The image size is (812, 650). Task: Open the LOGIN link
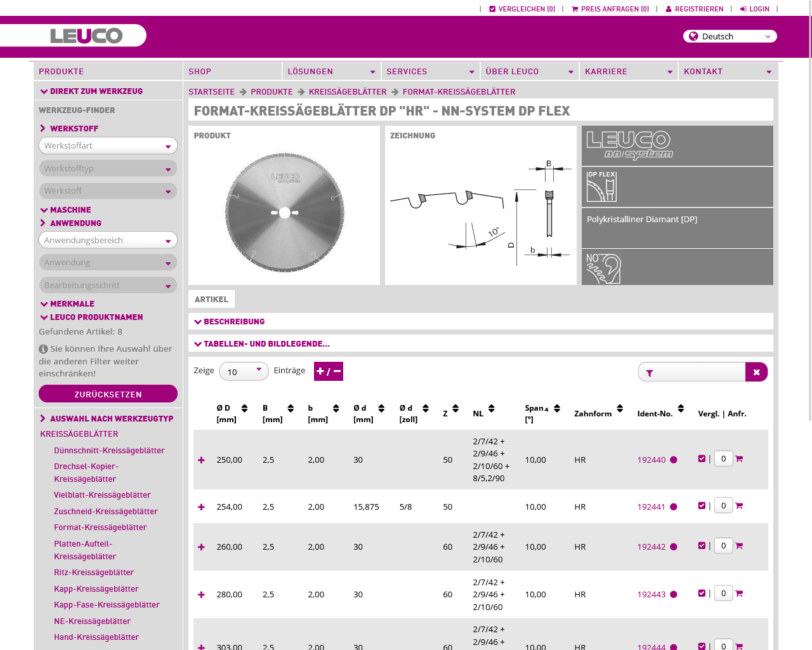coord(755,9)
